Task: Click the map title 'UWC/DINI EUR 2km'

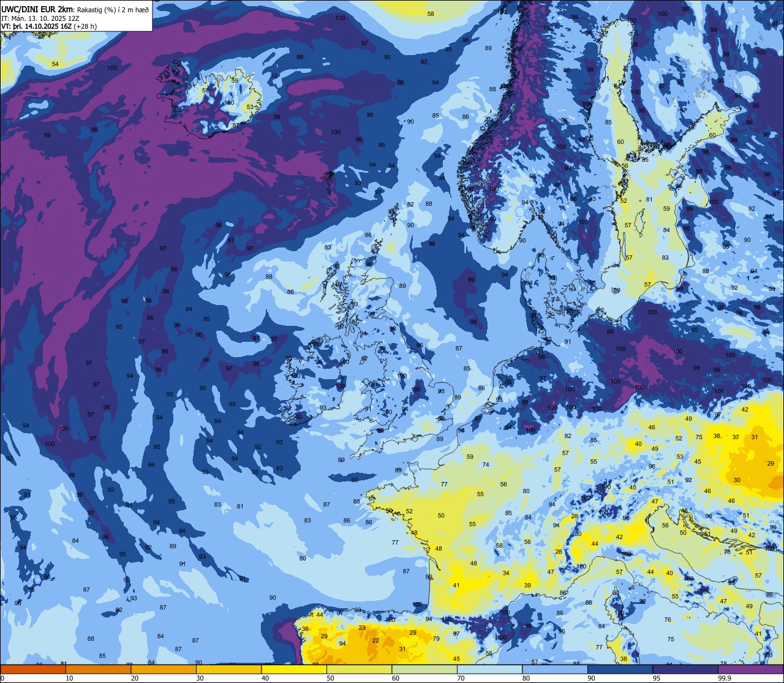Action: pyautogui.click(x=37, y=9)
